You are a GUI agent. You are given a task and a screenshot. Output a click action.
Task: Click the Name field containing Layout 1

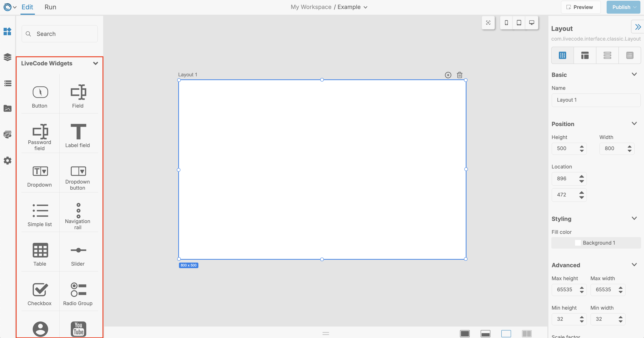[596, 100]
